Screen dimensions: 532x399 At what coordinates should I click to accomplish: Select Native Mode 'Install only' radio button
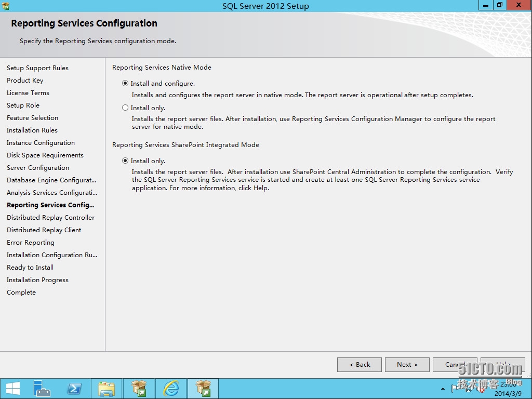125,108
